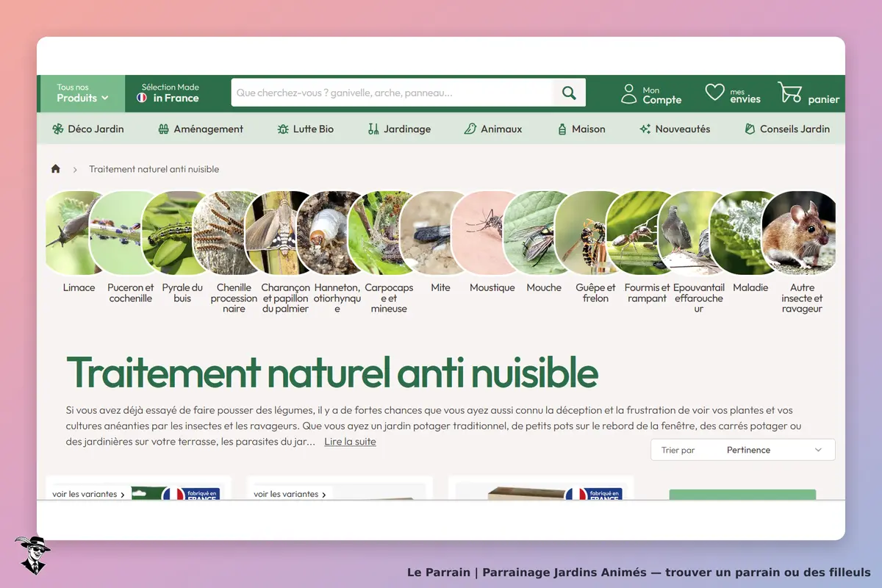Select the Guêpe et frelon thumbnail

point(586,233)
